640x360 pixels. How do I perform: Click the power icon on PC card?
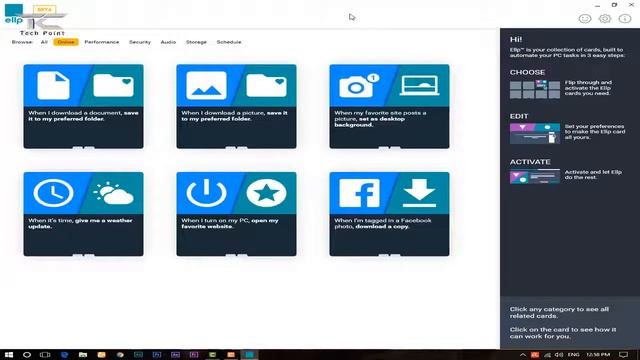(x=206, y=193)
